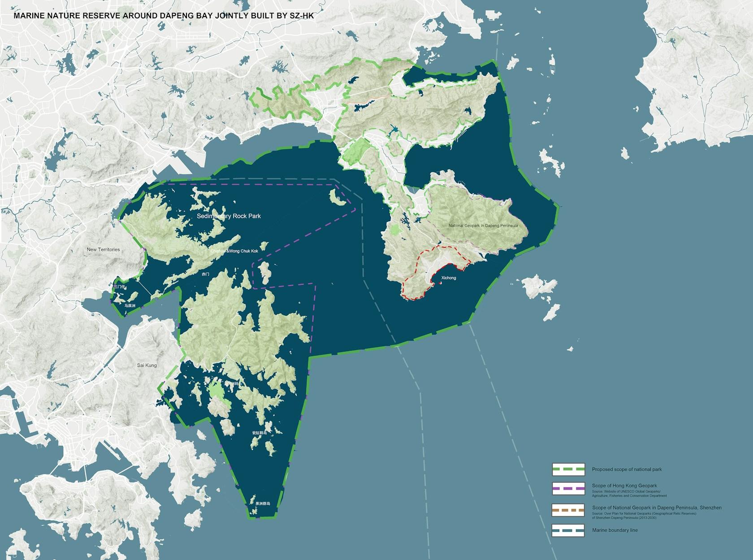Viewport: 753px width, 560px height.
Task: Click the 'Chizhou &Wong Chuk Kok' label
Action: tap(235, 251)
